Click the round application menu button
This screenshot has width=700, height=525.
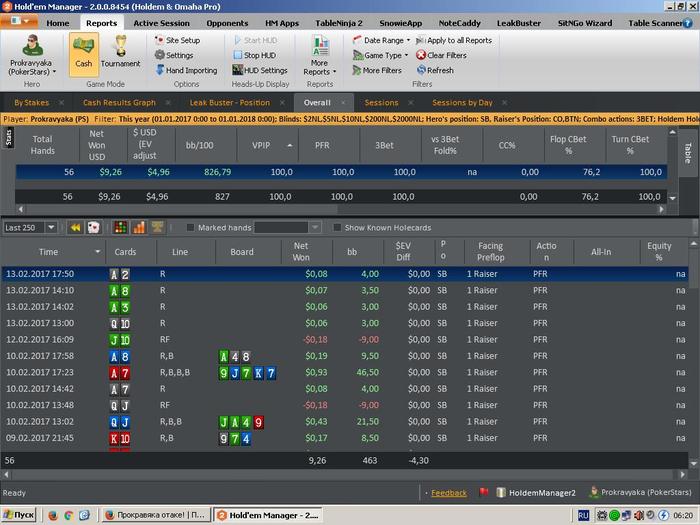coord(19,21)
